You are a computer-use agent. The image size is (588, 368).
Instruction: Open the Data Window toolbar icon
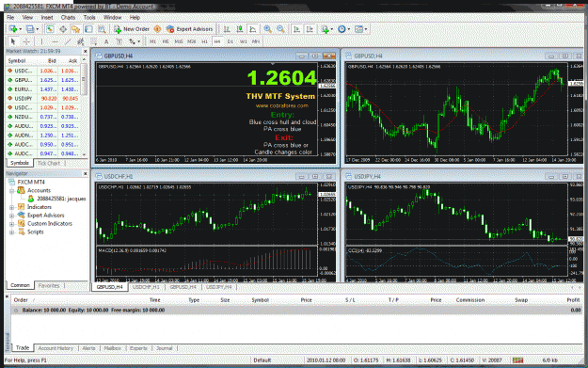(x=63, y=29)
